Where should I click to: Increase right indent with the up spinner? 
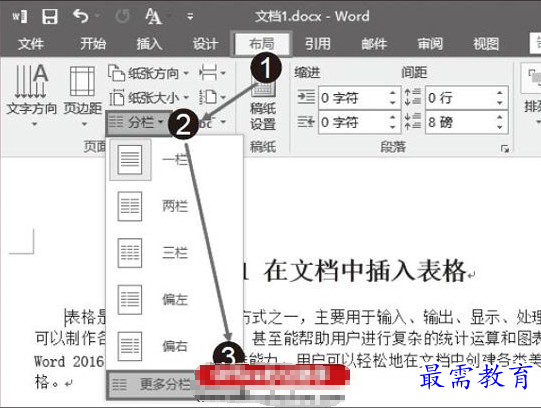pyautogui.click(x=392, y=117)
